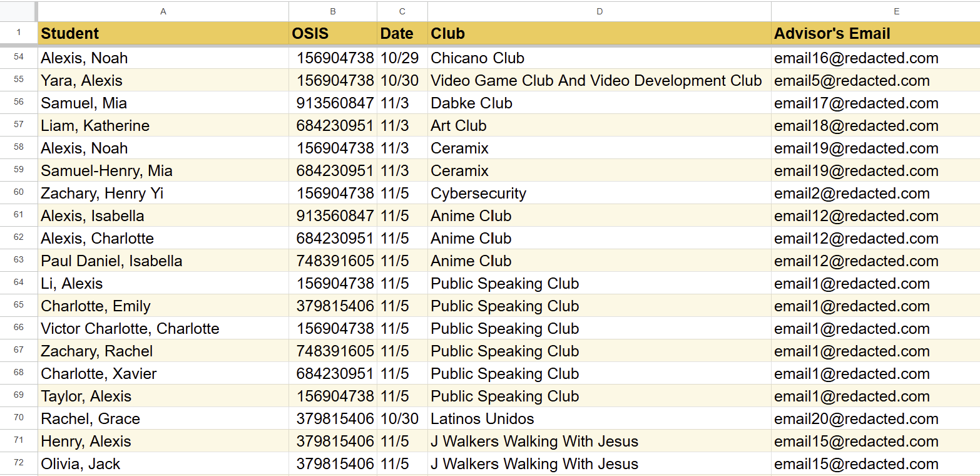Viewport: 980px width, 476px height.
Task: Select the 'Cybersecurity' cell
Action: coord(600,193)
